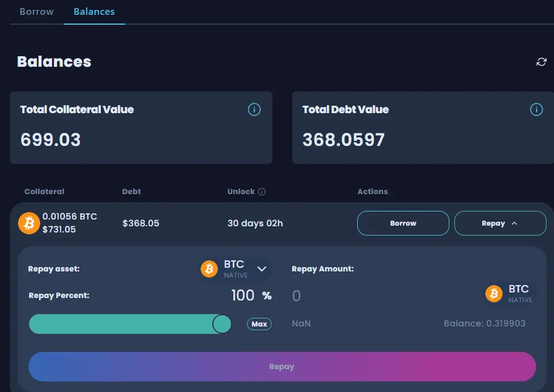Click the Debt column header
Image resolution: width=554 pixels, height=392 pixels.
[x=131, y=192]
